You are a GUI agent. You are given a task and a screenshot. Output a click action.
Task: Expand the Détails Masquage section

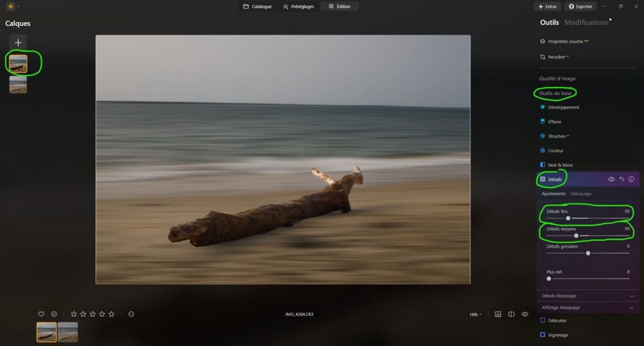click(587, 296)
